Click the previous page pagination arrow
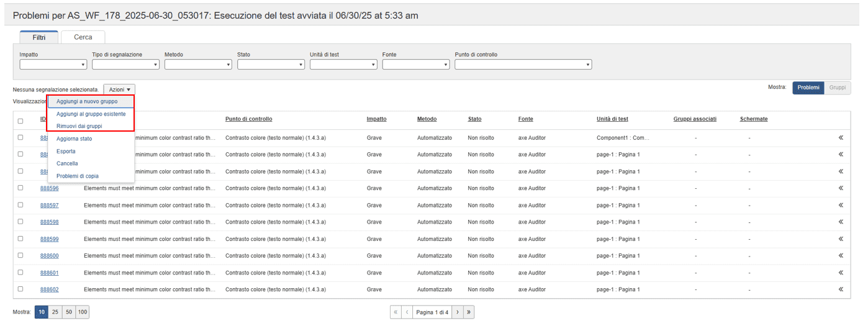Screen dimensions: 868x331 coord(407,312)
